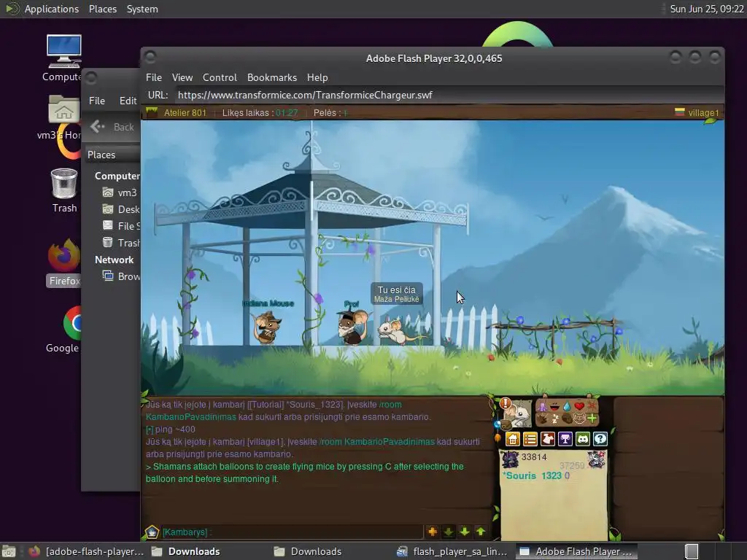
Task: Click the Atelier 801 label in game header
Action: pyautogui.click(x=185, y=113)
